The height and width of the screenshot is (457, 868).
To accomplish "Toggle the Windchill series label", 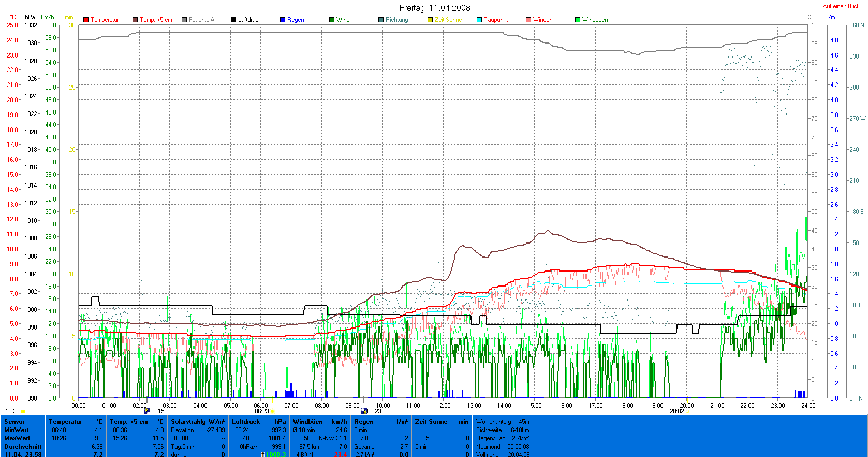I will [544, 20].
